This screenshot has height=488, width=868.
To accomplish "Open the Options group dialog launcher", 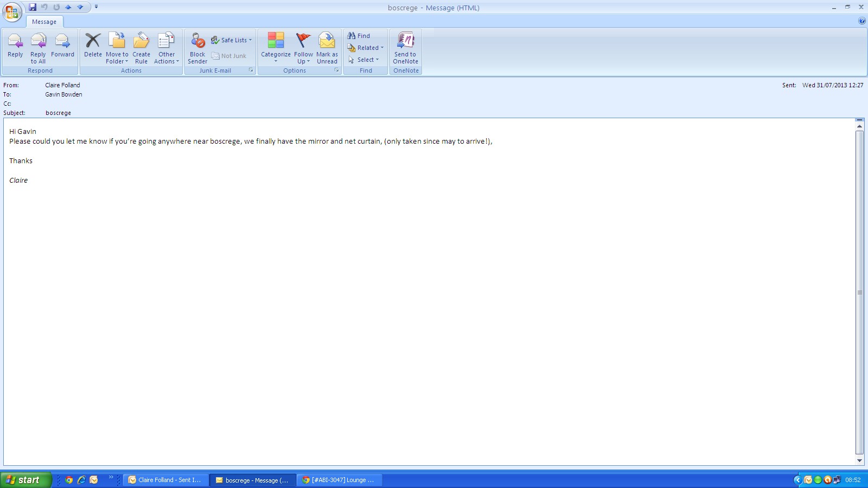I will pos(337,70).
